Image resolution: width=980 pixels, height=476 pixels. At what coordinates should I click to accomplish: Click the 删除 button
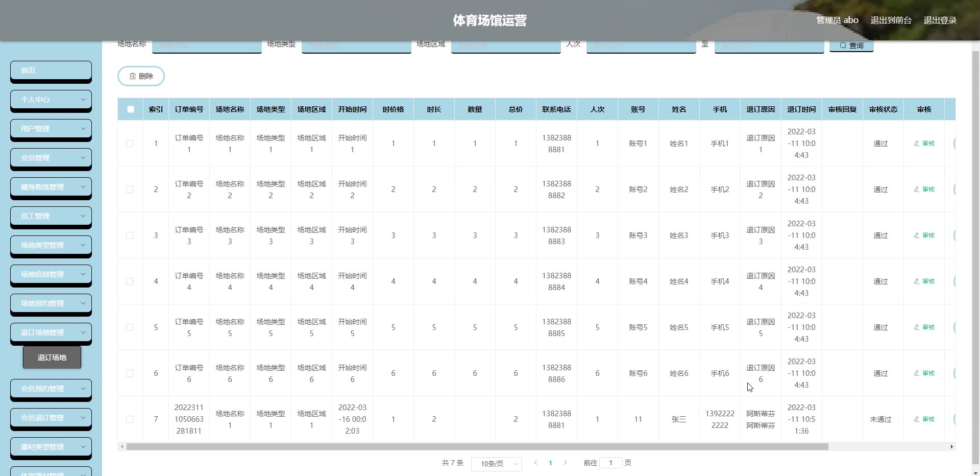point(141,76)
